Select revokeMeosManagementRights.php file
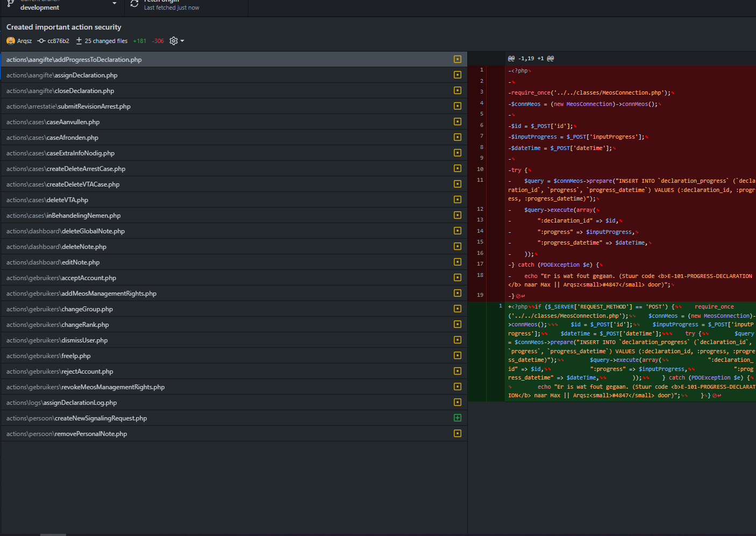The image size is (756, 536). (85, 387)
